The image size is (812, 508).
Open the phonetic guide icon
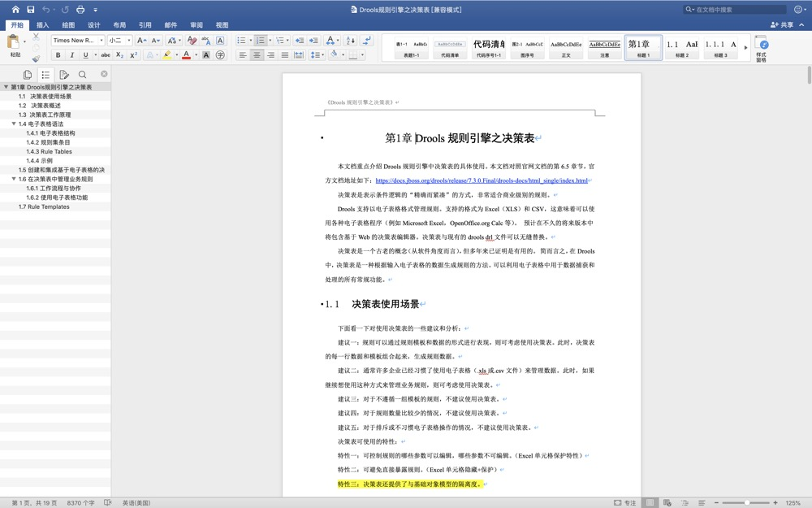(x=205, y=40)
